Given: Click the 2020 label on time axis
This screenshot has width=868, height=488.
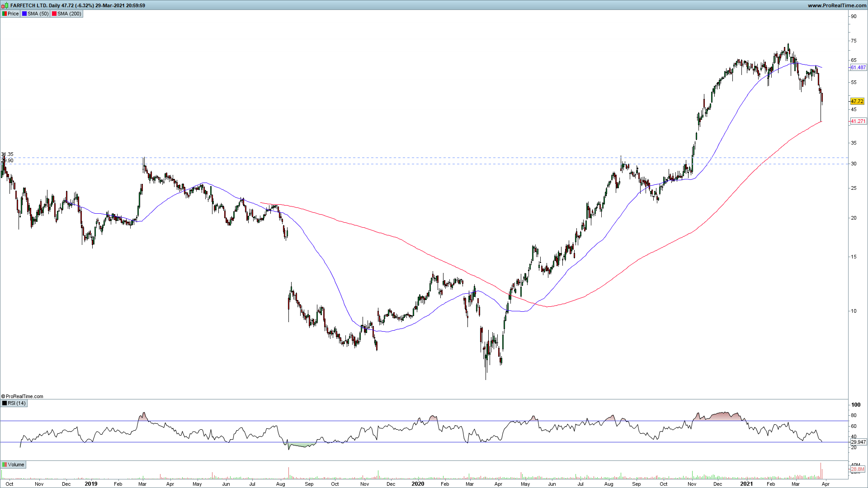Looking at the screenshot, I should click(x=418, y=483).
